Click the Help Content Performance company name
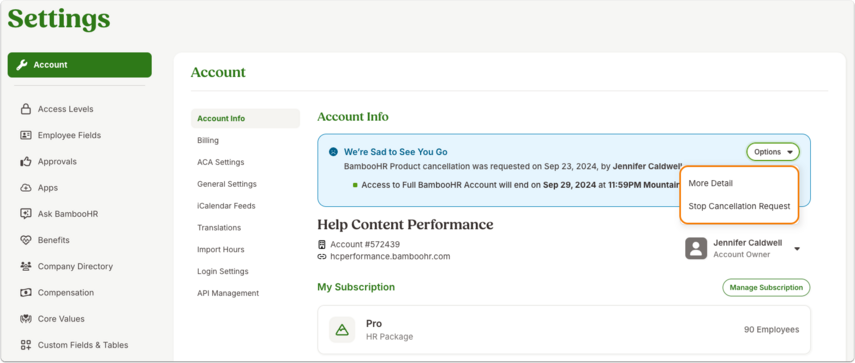The image size is (855, 363). (405, 225)
